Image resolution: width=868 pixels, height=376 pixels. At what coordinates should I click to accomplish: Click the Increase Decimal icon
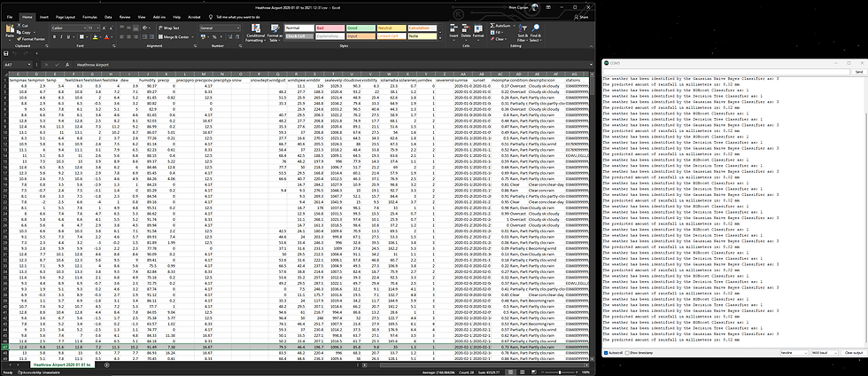pyautogui.click(x=229, y=36)
